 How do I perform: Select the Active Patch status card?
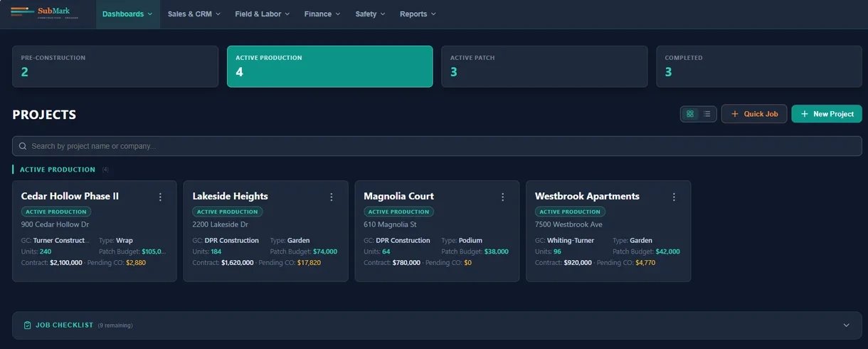pyautogui.click(x=544, y=66)
